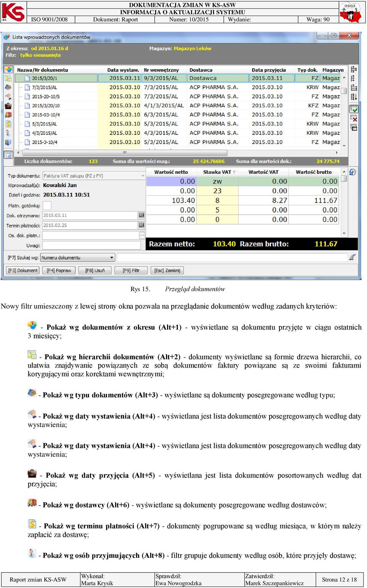The image size is (367, 588).
Task: Select document row 4/3/2015/AL
Action: click(x=178, y=133)
